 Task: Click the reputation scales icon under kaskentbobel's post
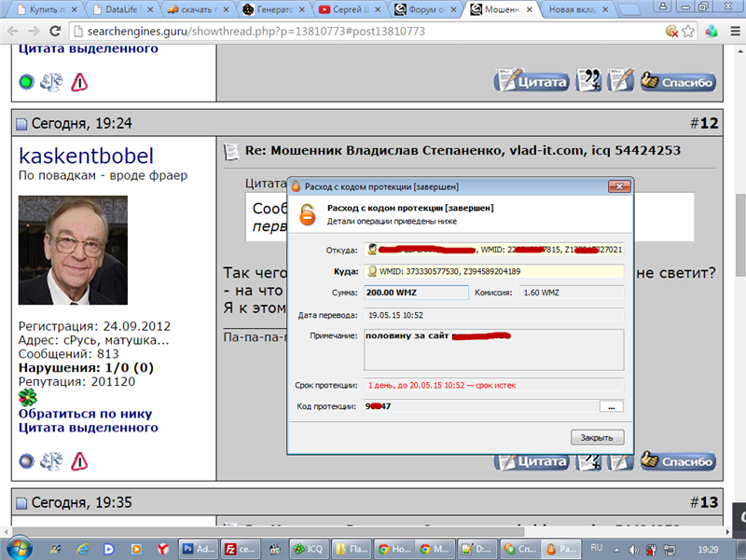tap(51, 461)
